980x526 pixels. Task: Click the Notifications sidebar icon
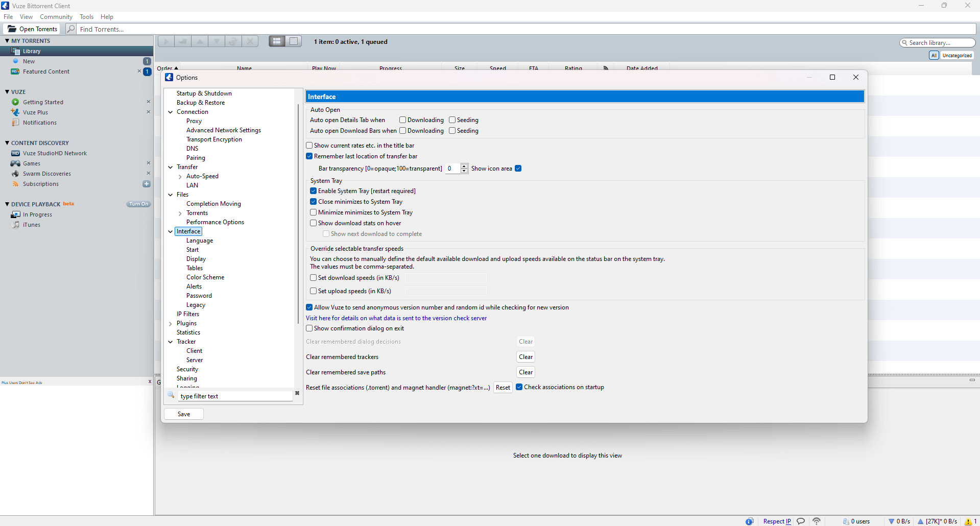(x=15, y=123)
